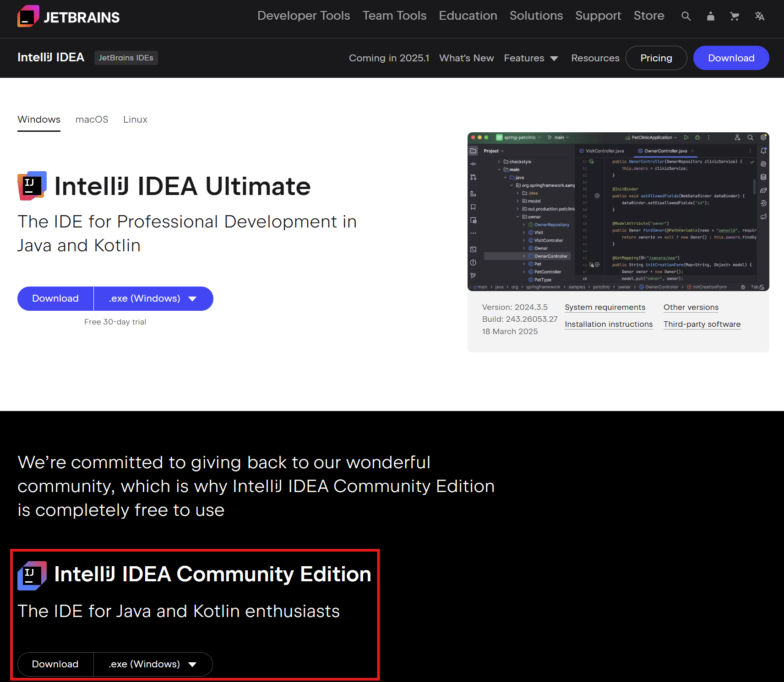This screenshot has width=784, height=682.
Task: Click the Download button in header
Action: 731,58
